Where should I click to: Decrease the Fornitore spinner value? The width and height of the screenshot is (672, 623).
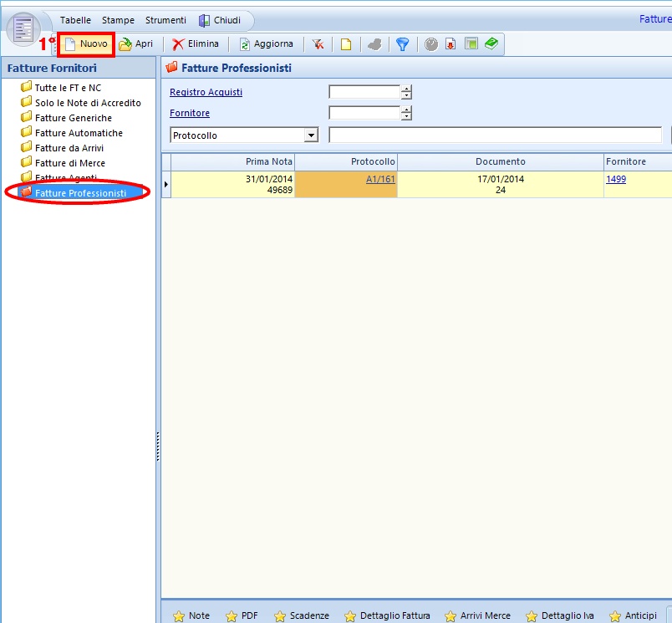coord(406,117)
